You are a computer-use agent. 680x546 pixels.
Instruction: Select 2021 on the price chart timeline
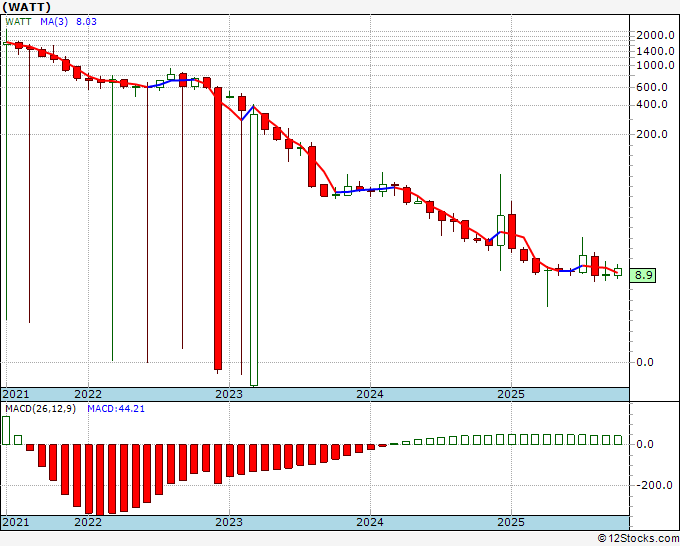point(16,394)
